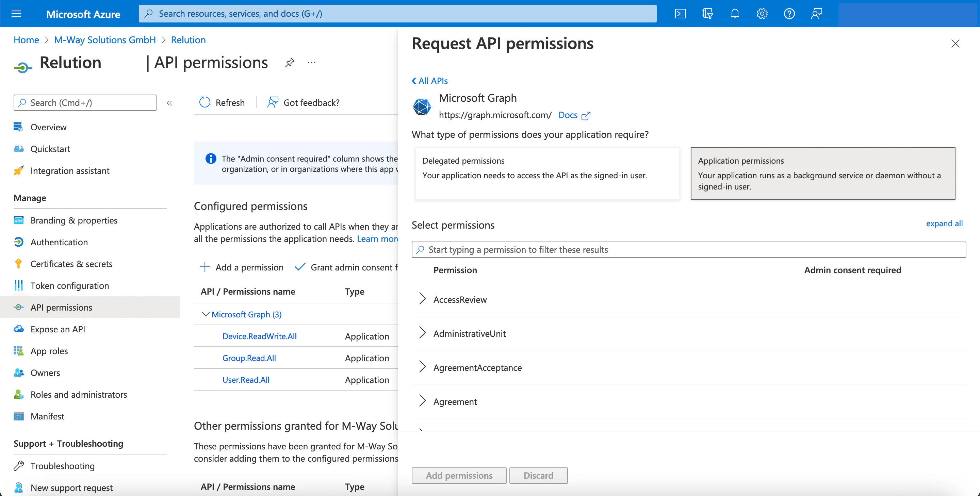Open Cloud Shell from the top bar

680,14
